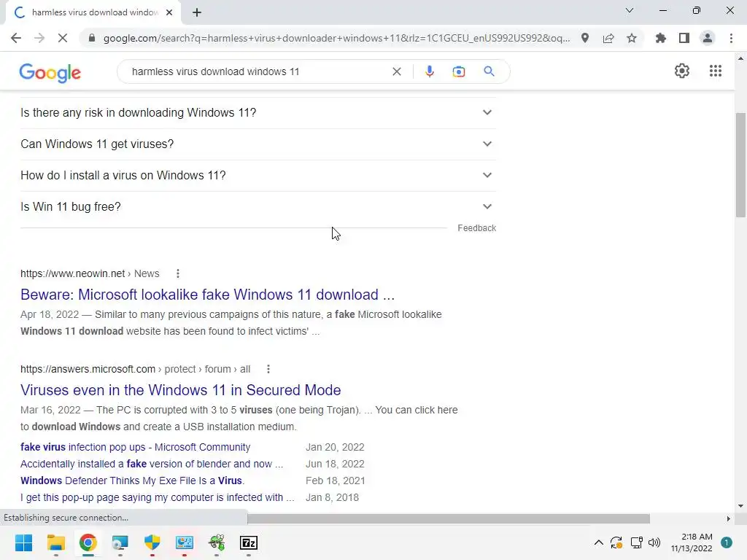Open File Explorer from the taskbar
The height and width of the screenshot is (560, 747).
(x=55, y=542)
